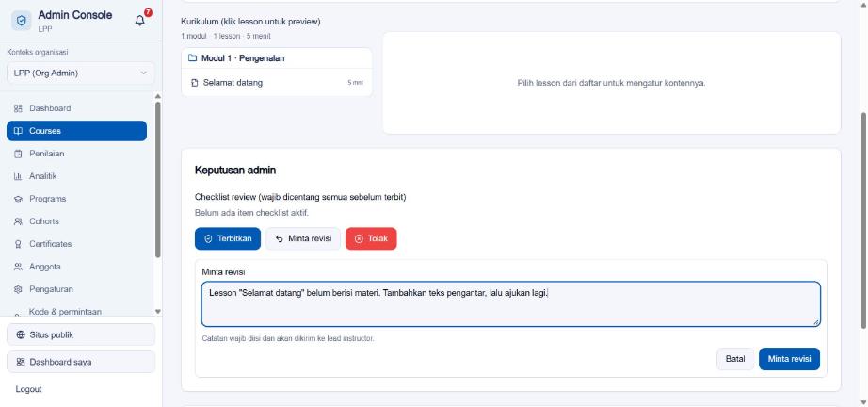Click the Admin Console shield logo icon
This screenshot has height=407, width=868.
point(21,21)
